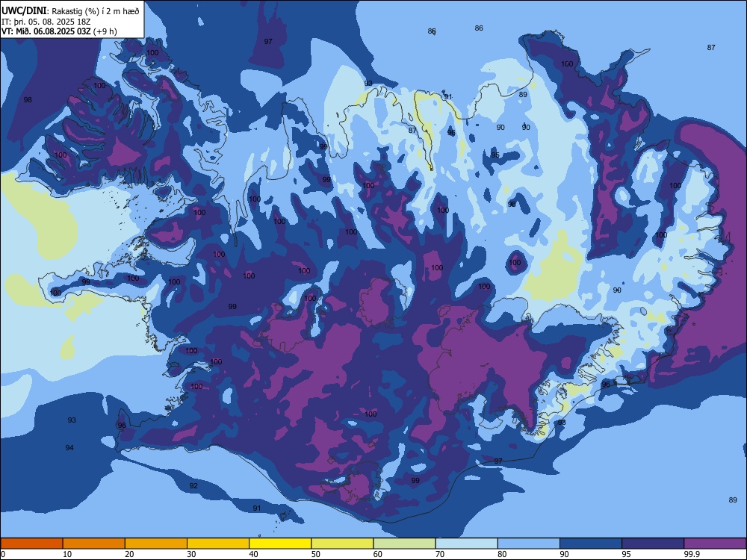Click the 'IT: þri. 05. 08. 2025 18Z' line
Screen dimensions: 747x560
click(46, 22)
